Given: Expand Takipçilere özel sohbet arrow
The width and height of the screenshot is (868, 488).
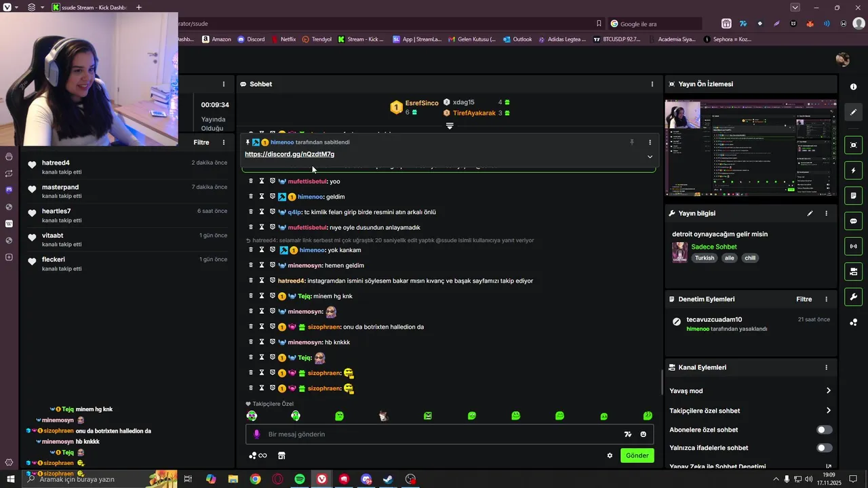Looking at the screenshot, I should (x=828, y=411).
